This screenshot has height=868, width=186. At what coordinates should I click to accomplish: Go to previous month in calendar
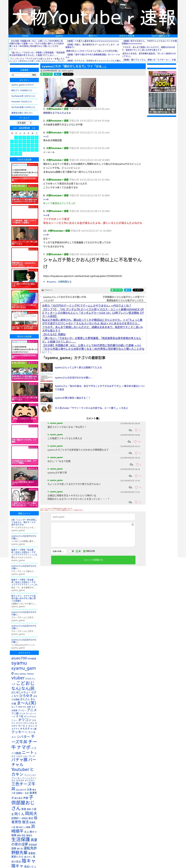(15, 128)
